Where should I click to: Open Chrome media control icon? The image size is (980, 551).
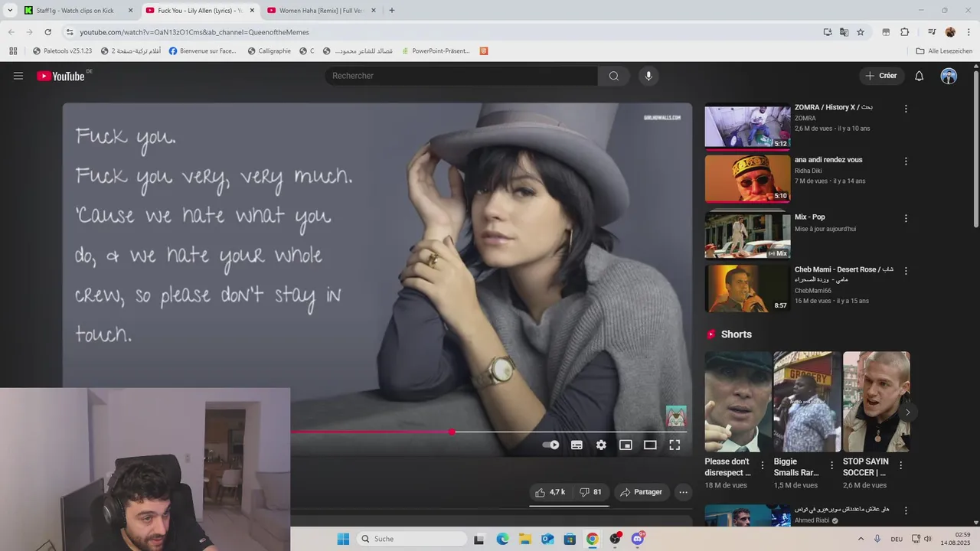pyautogui.click(x=932, y=32)
